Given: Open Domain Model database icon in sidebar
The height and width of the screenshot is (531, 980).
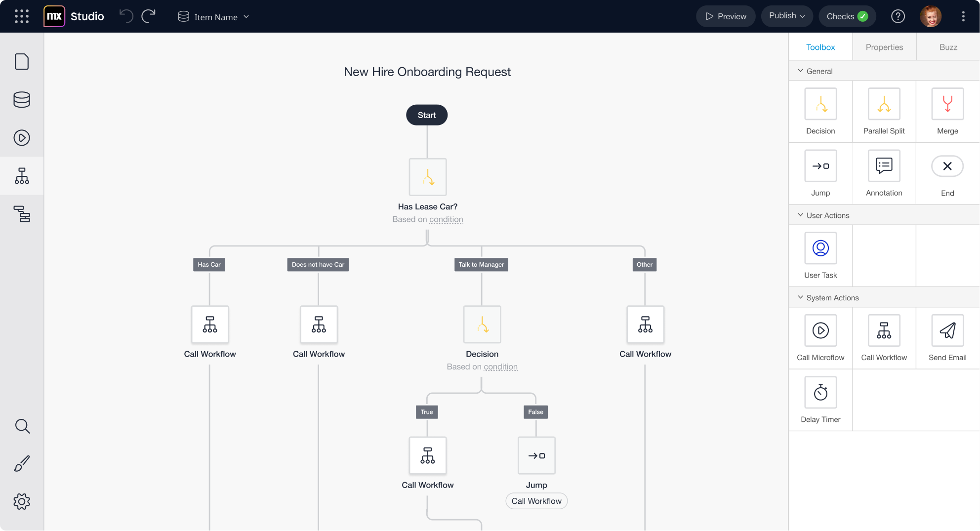Looking at the screenshot, I should pos(22,100).
